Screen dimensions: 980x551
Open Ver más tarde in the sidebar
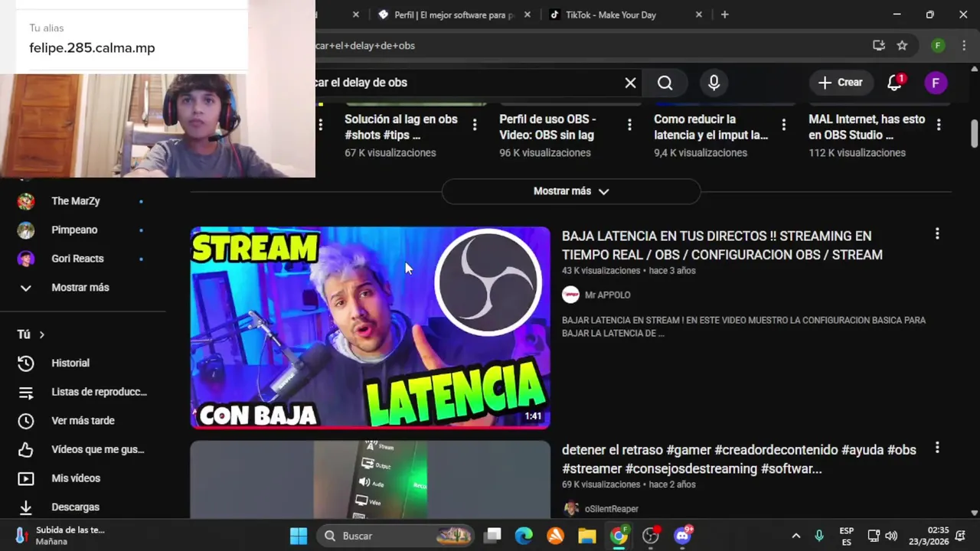click(x=82, y=421)
